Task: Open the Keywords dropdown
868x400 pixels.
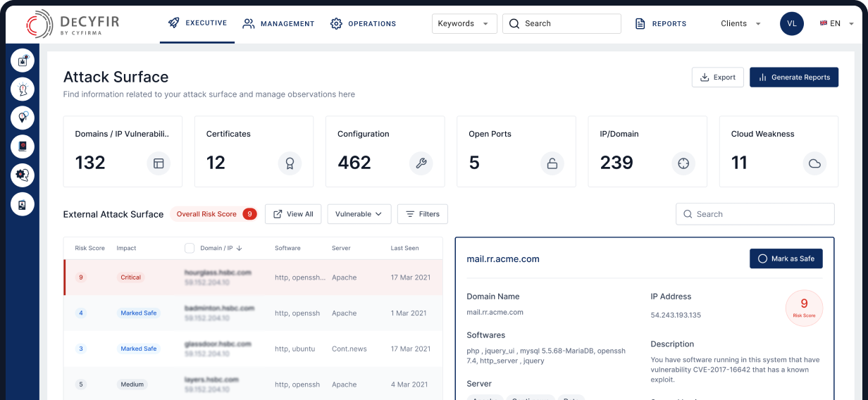Action: tap(464, 23)
